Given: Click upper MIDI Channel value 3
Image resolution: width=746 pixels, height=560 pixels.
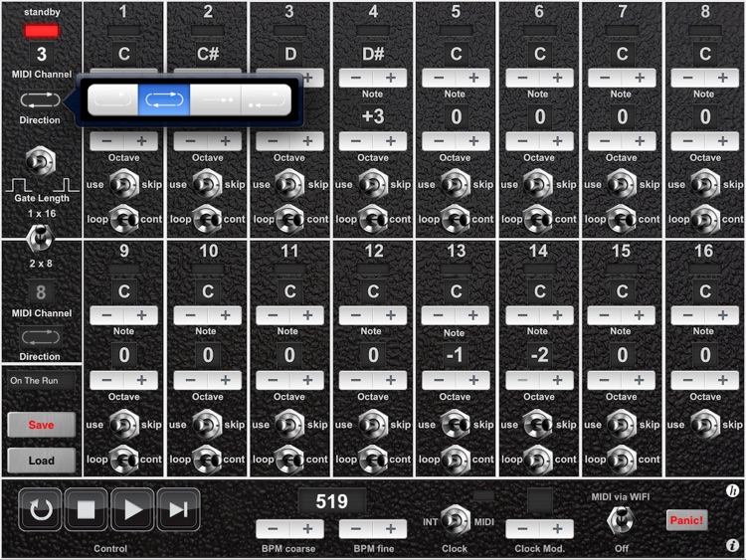Looking at the screenshot, I should pos(42,54).
